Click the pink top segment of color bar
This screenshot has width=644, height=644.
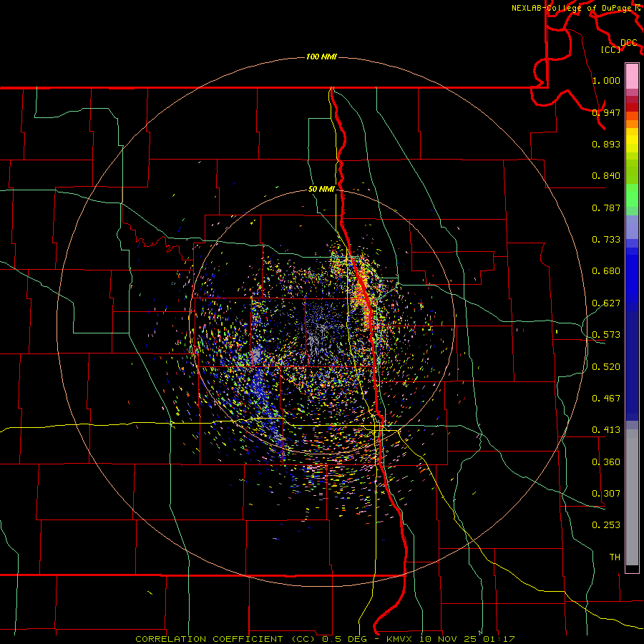point(632,77)
